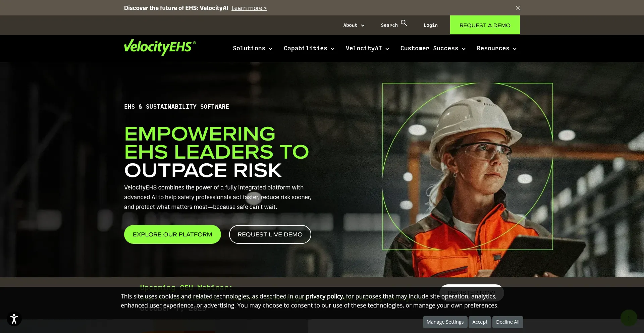This screenshot has height=333, width=644.
Task: Click the VelocityEHS logo
Action: pos(160,47)
